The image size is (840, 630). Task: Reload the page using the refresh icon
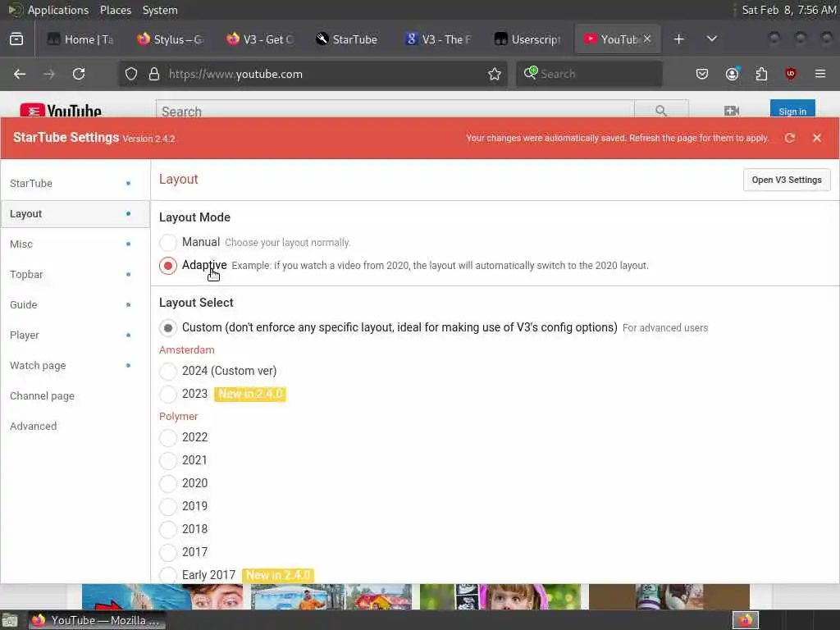[x=79, y=74]
